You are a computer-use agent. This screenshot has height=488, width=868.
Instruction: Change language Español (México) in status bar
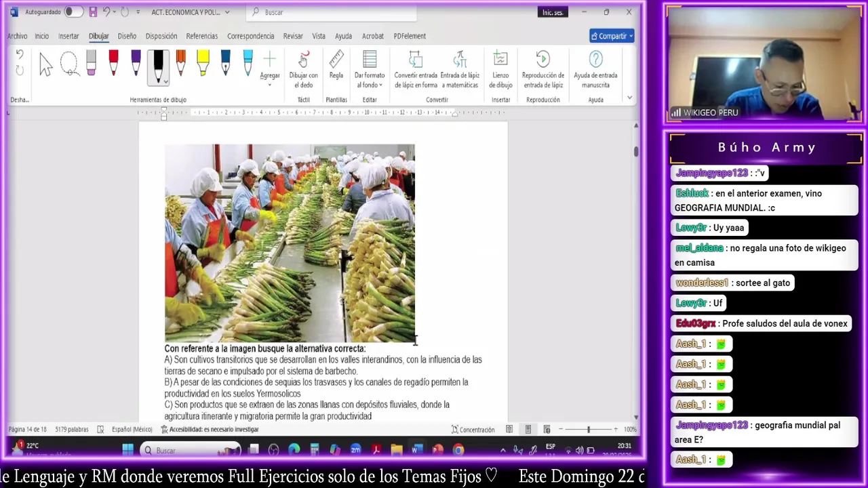(132, 429)
